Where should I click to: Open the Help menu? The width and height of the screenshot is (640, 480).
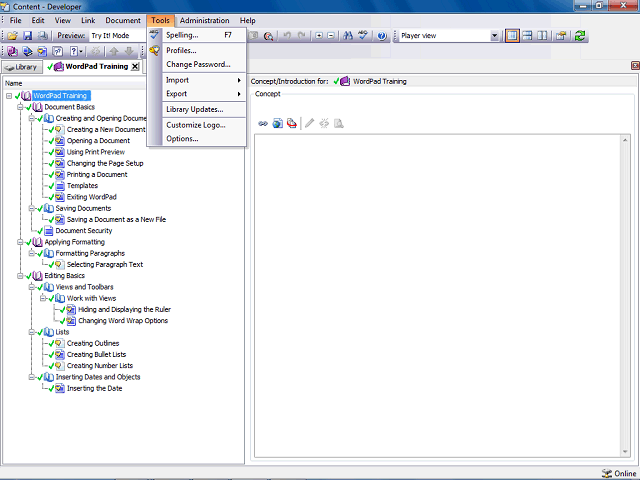[x=247, y=20]
